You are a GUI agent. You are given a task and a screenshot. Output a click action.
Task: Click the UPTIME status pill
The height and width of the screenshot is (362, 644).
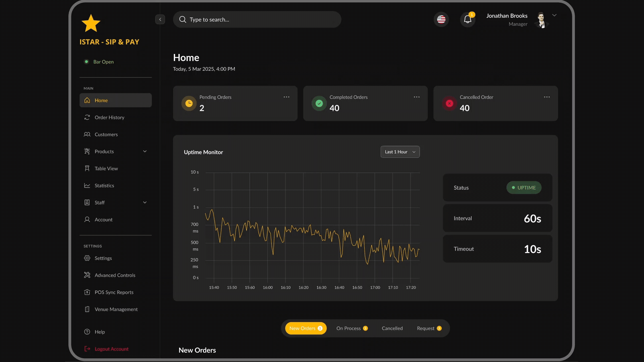click(x=524, y=187)
